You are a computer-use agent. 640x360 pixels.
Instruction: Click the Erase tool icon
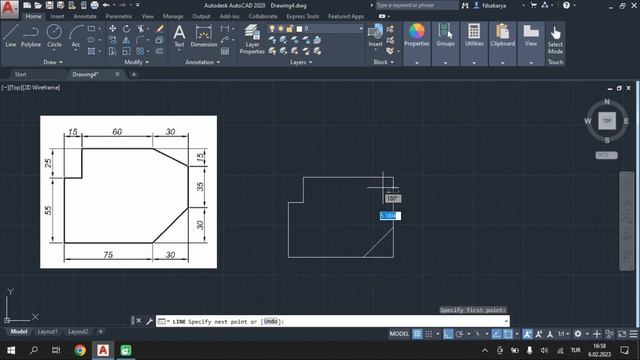[x=160, y=29]
